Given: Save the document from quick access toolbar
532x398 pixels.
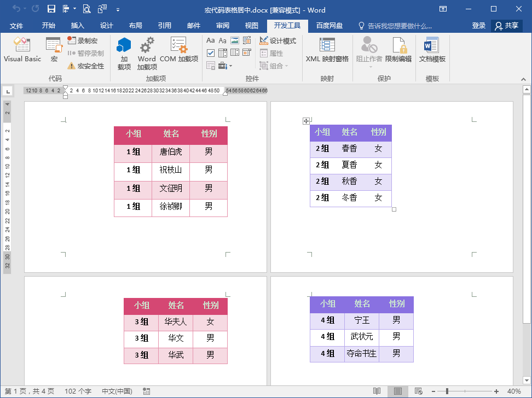Looking at the screenshot, I should point(51,9).
